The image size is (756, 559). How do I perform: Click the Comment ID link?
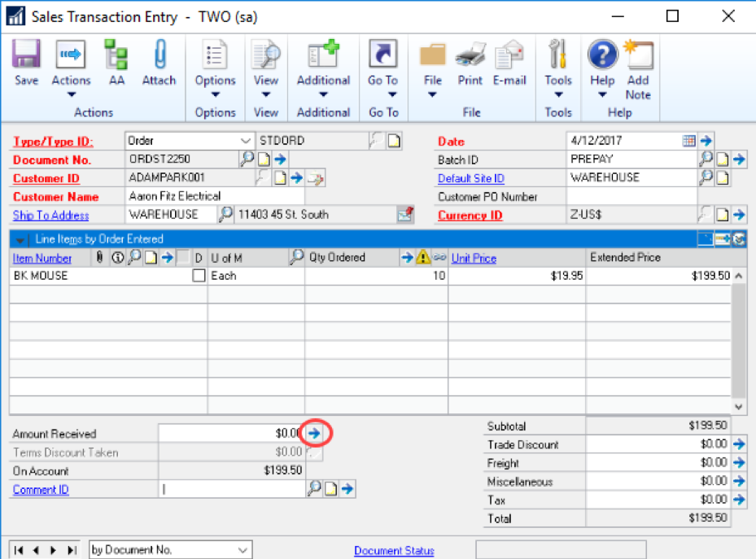[41, 490]
